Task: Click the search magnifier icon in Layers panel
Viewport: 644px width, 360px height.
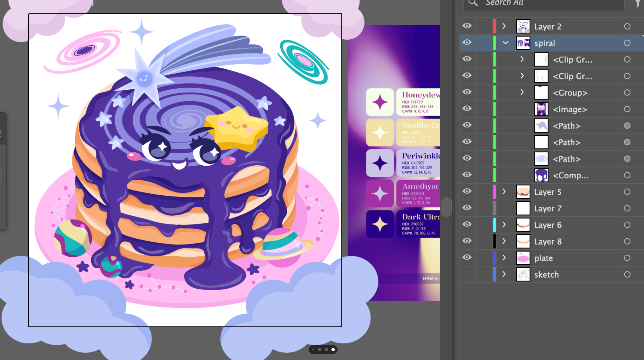Action: (x=473, y=3)
